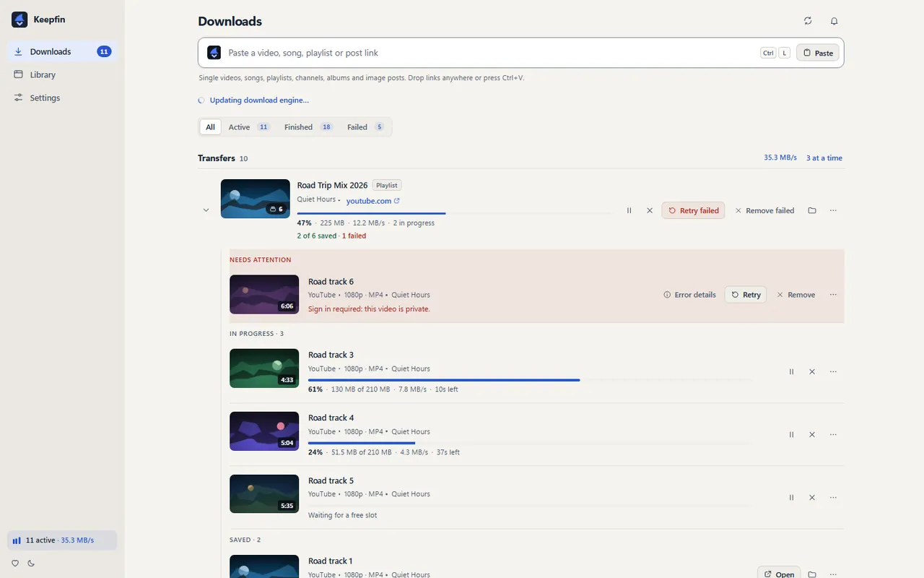Viewport: 924px width, 578px height.
Task: Open more options for Road track 4
Action: (x=833, y=434)
